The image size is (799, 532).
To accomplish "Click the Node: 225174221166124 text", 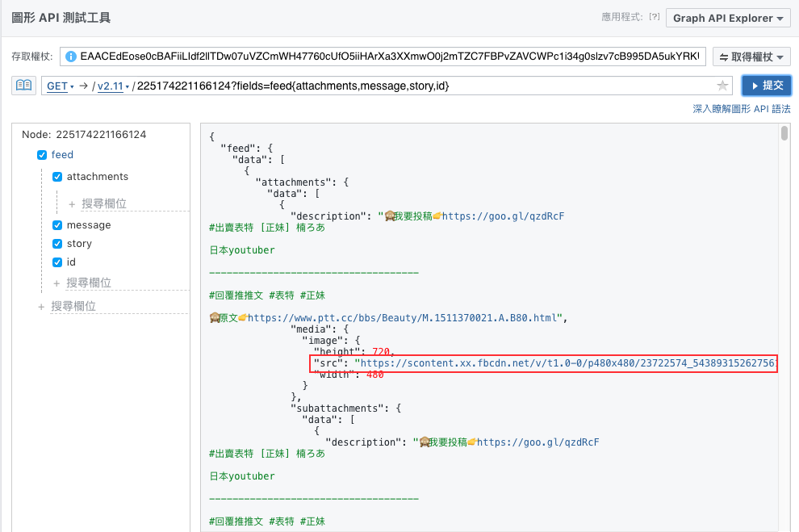I will coord(84,135).
